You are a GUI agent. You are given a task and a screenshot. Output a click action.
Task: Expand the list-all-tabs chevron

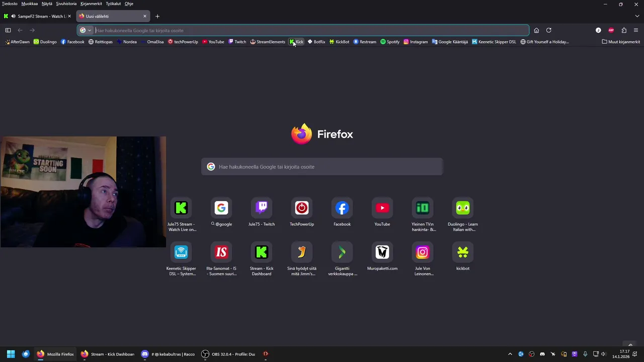coord(637,16)
